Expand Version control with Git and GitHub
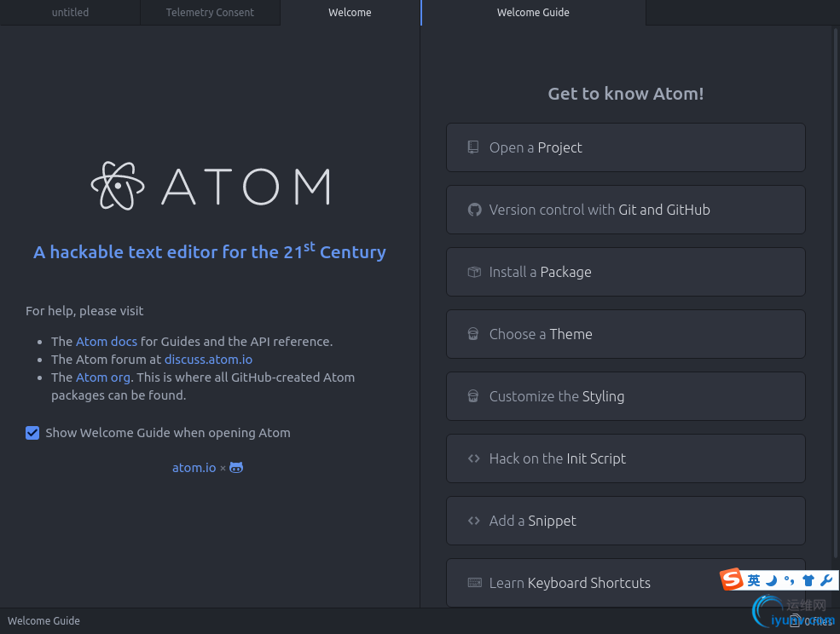Viewport: 840px width, 634px height. 626,210
